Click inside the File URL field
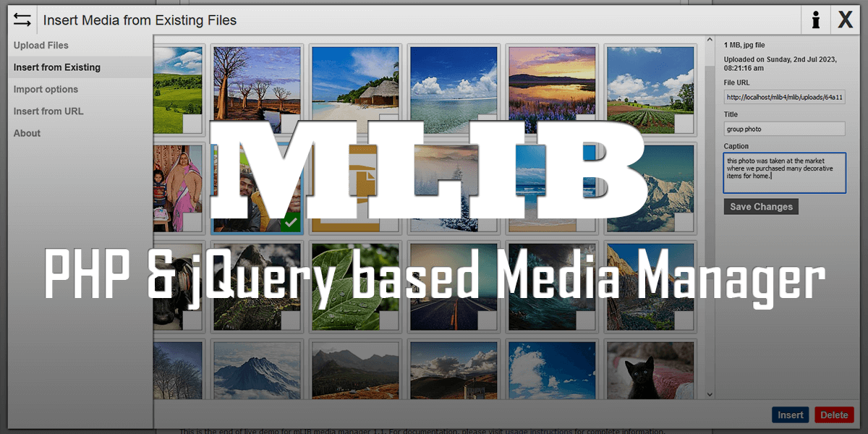This screenshot has width=868, height=434. (784, 97)
